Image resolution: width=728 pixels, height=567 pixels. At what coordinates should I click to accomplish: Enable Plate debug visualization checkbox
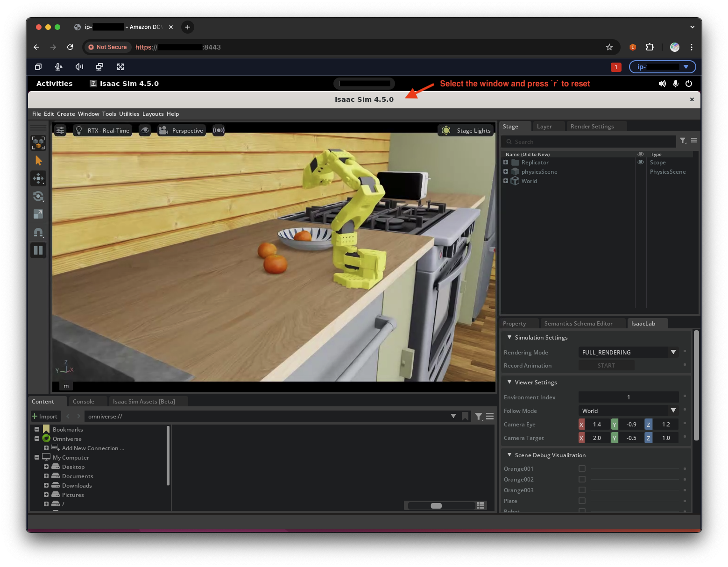click(582, 501)
